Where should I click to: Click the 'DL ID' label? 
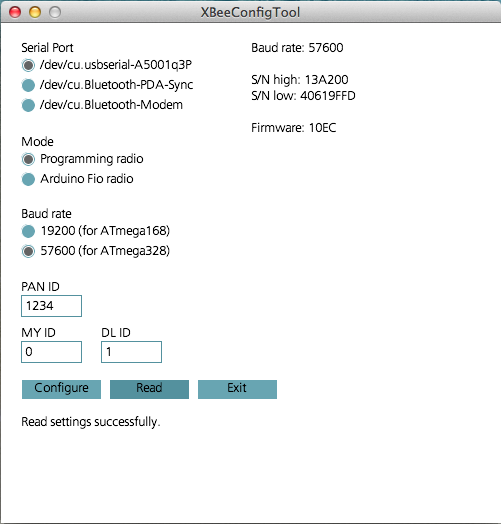(116, 333)
